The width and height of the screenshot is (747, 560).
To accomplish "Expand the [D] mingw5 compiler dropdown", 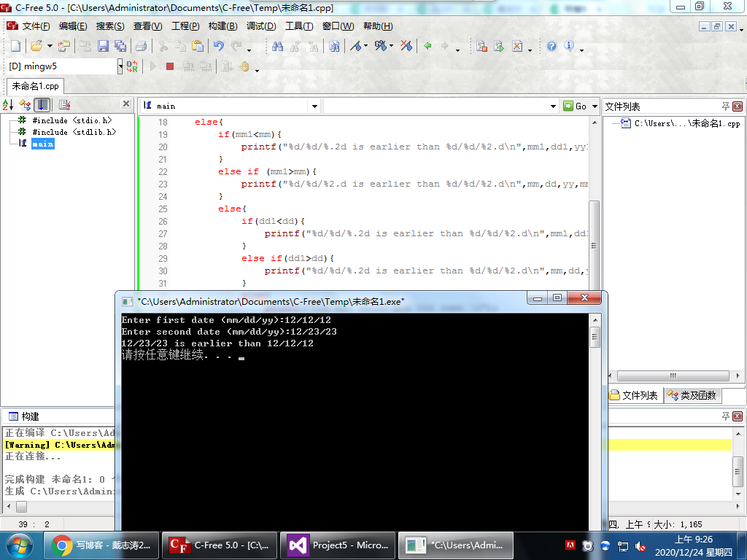I will tap(120, 66).
